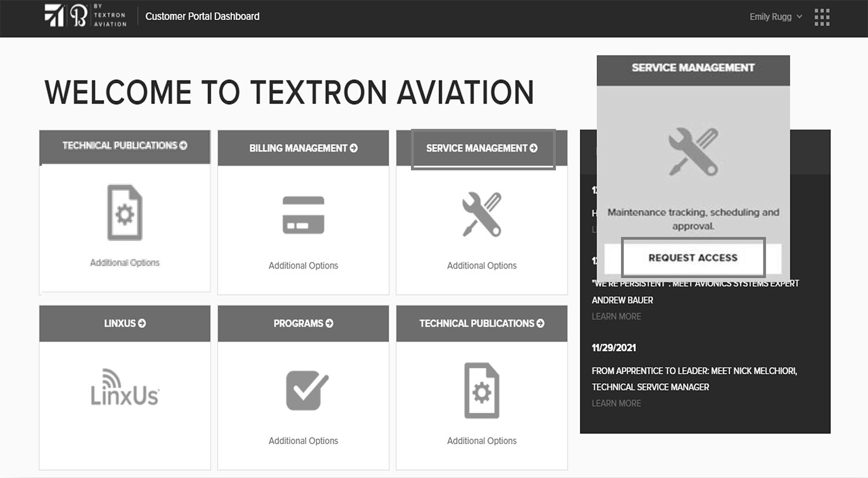Open Additional Options under Billing Management
868x478 pixels.
click(303, 266)
